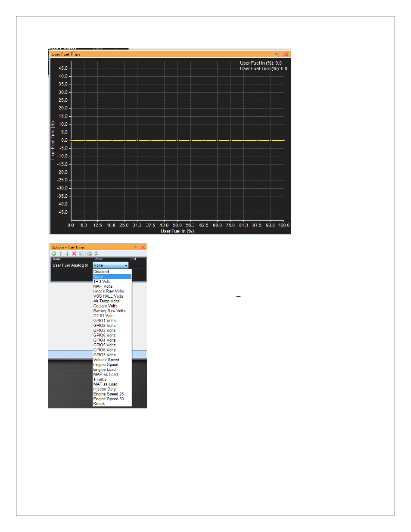This screenshot has width=411, height=532.
Task: Click the Name column header
Action: (x=72, y=259)
